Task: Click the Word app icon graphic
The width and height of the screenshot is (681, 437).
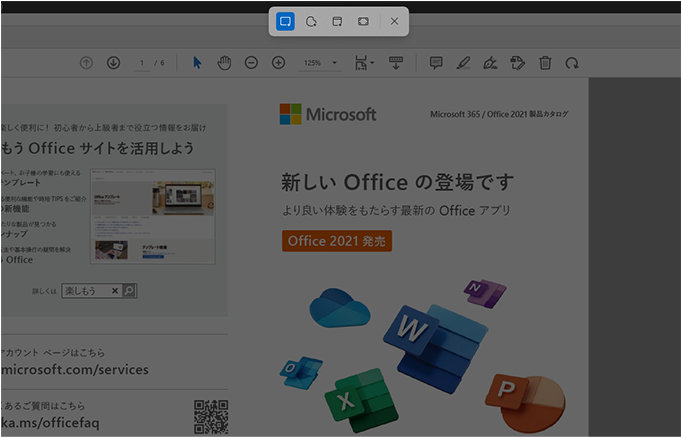Action: [434, 348]
